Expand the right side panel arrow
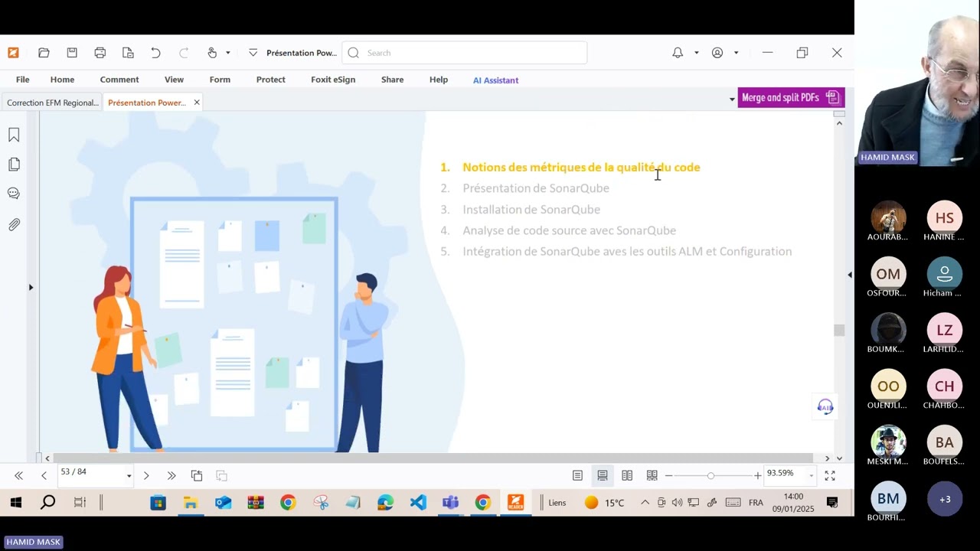The image size is (980, 551). [849, 275]
